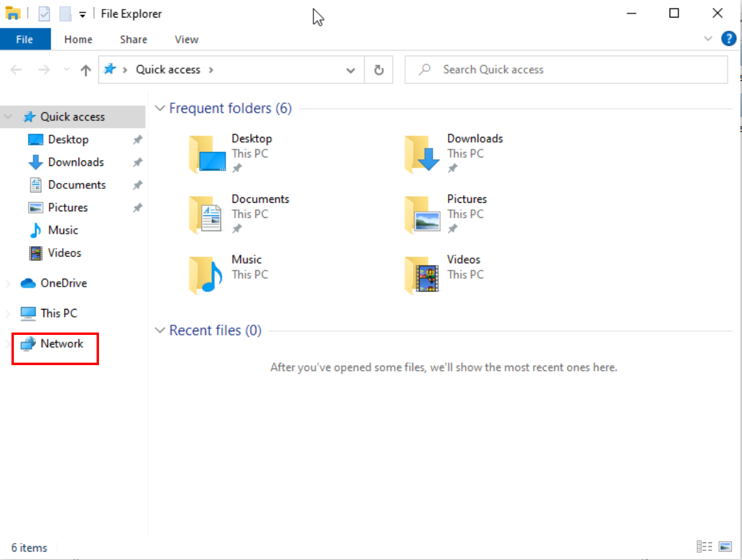
Task: Refresh the Quick access view
Action: pyautogui.click(x=379, y=70)
